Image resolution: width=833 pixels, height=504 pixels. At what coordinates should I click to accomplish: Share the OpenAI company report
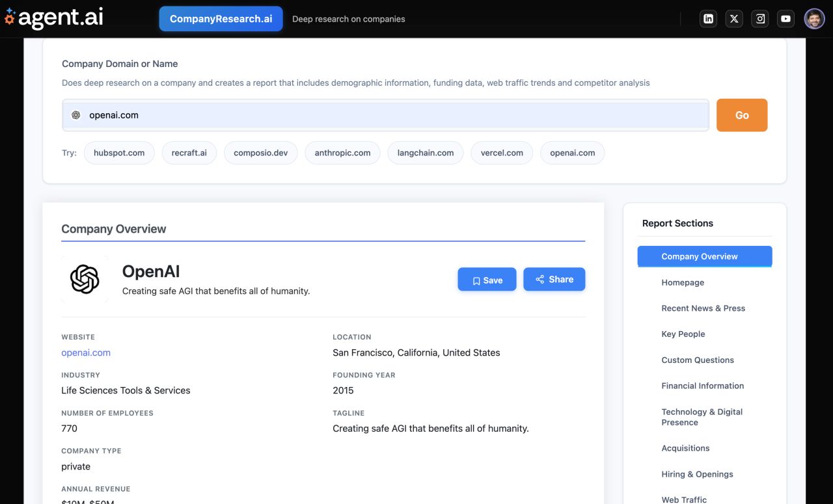[554, 279]
